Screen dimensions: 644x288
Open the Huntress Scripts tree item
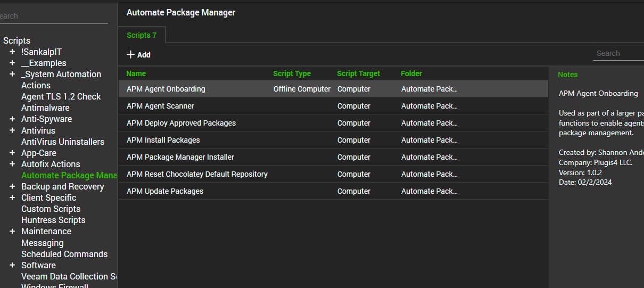pos(53,220)
